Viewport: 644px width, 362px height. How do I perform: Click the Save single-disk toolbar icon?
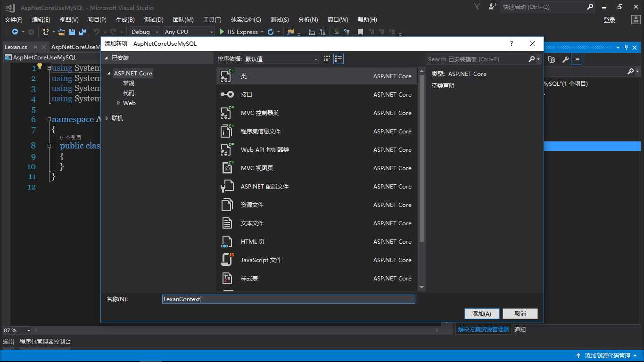(x=72, y=32)
